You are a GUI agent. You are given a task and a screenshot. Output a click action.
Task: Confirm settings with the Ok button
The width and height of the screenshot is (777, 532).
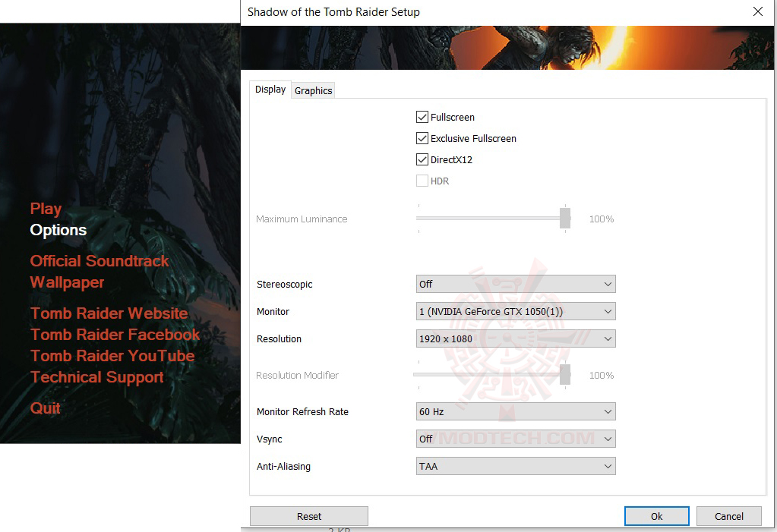pos(656,516)
